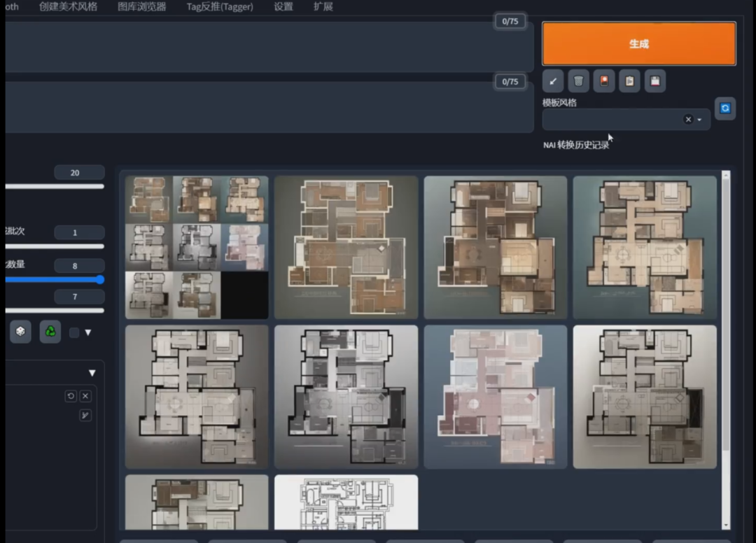Click the brush edit icon in the image panel
The width and height of the screenshot is (756, 543).
(x=85, y=416)
